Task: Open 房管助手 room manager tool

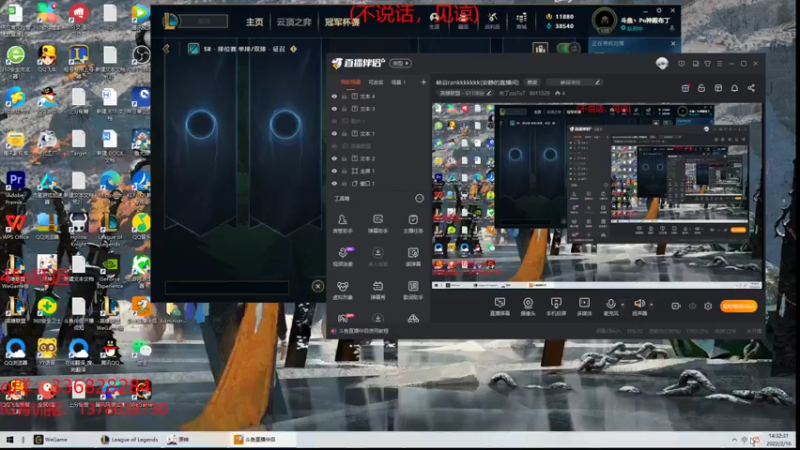Action: click(342, 223)
